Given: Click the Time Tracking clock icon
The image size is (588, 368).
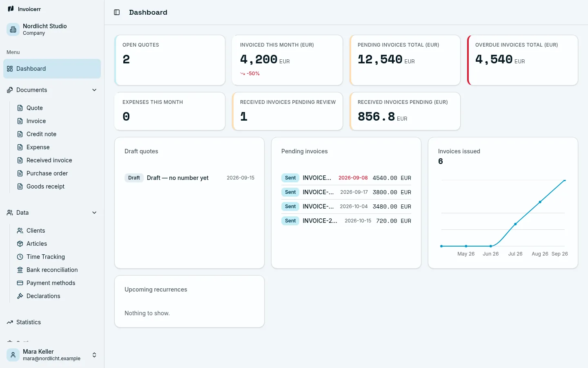Looking at the screenshot, I should click(20, 257).
